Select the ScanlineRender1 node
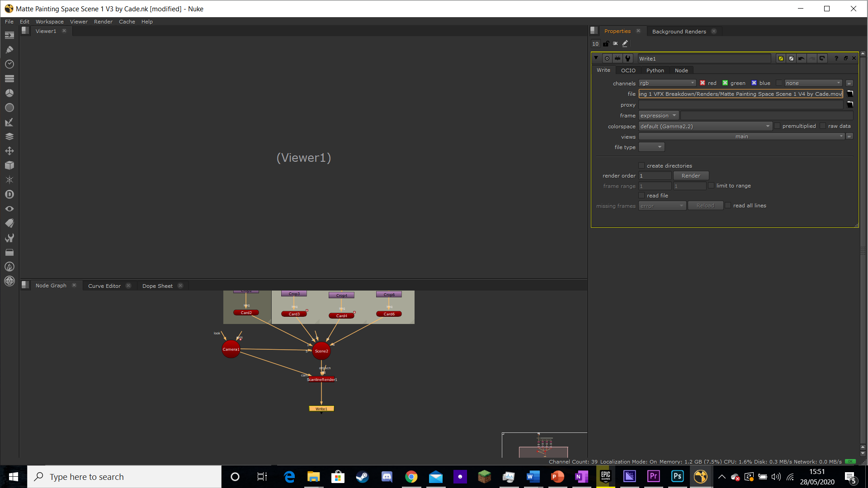 coord(322,380)
